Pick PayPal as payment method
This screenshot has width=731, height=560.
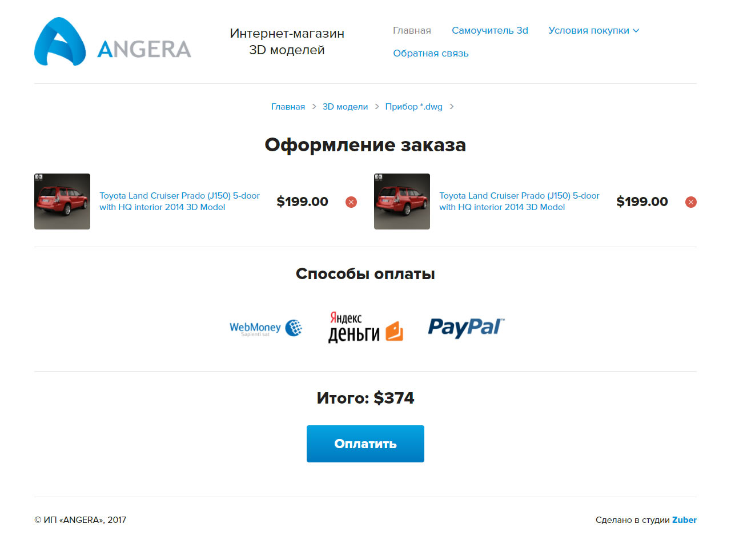point(466,327)
